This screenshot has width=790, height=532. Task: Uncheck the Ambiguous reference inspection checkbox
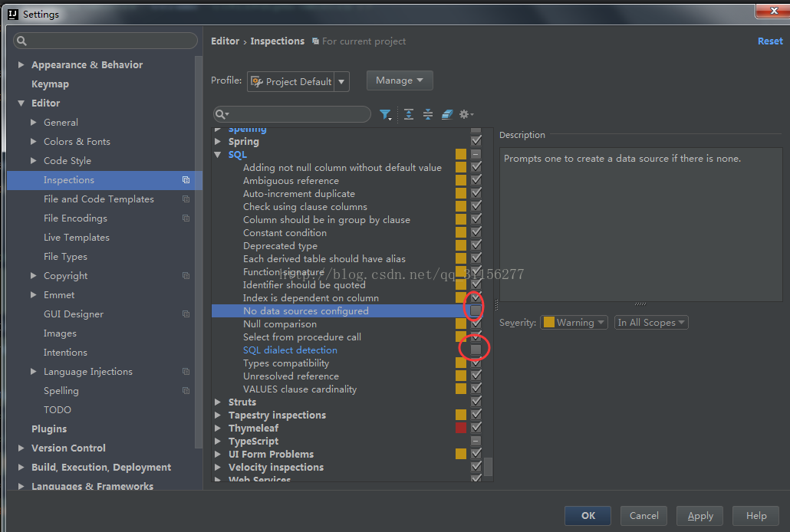click(x=476, y=180)
